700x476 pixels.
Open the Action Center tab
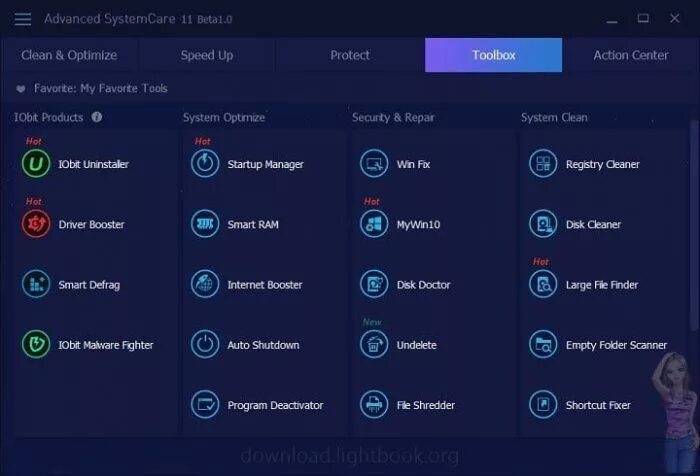click(x=630, y=55)
